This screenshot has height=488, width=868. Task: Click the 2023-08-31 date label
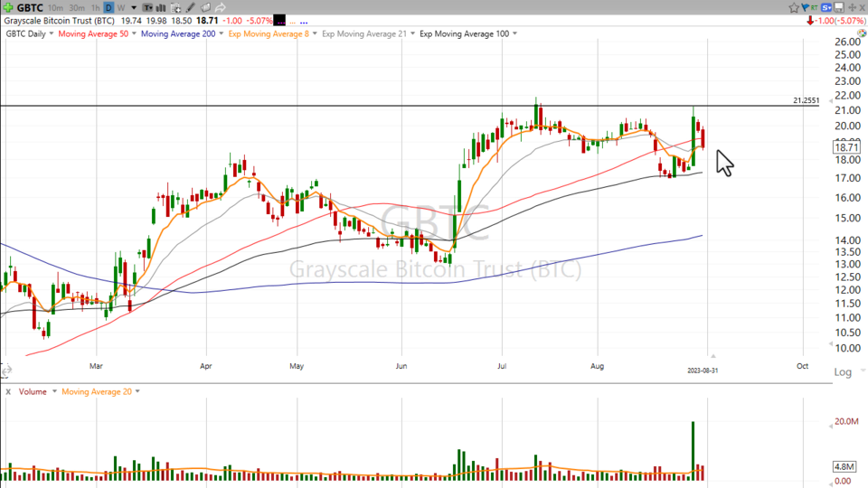pyautogui.click(x=703, y=371)
